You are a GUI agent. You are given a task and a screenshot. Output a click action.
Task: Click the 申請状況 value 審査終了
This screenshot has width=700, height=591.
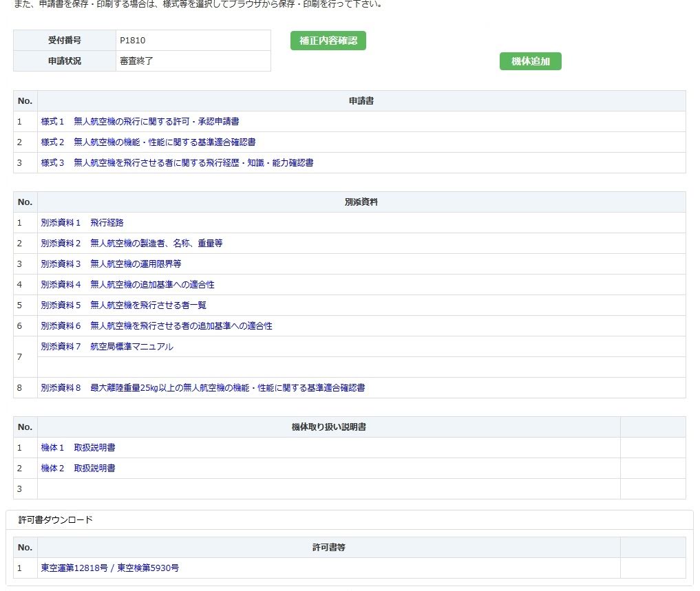[136, 61]
